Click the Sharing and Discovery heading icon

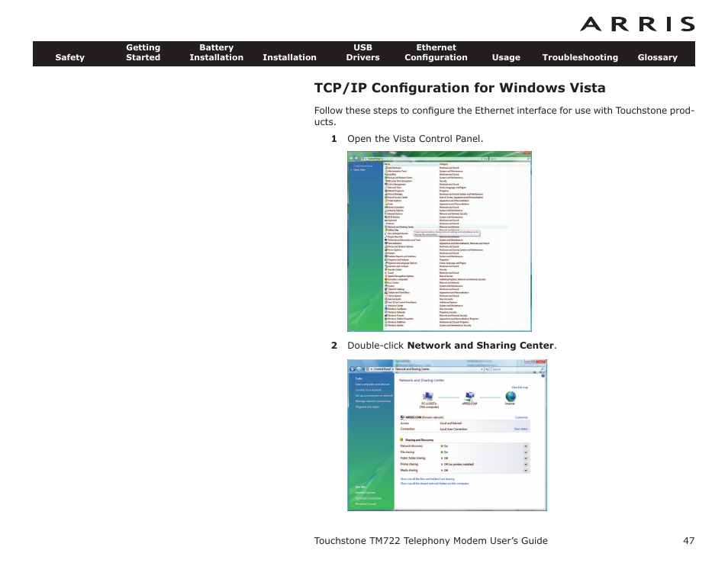[401, 439]
